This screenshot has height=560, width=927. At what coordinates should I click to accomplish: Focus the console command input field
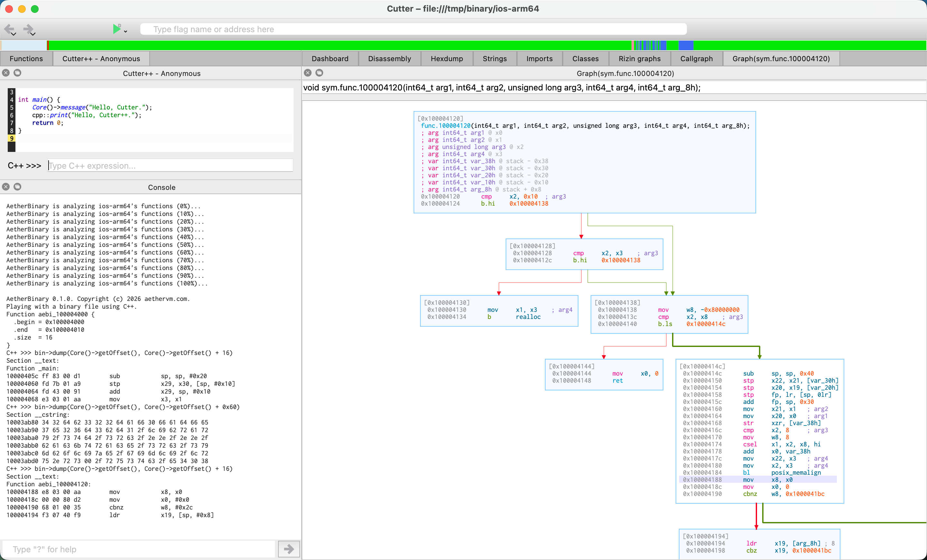(x=139, y=549)
